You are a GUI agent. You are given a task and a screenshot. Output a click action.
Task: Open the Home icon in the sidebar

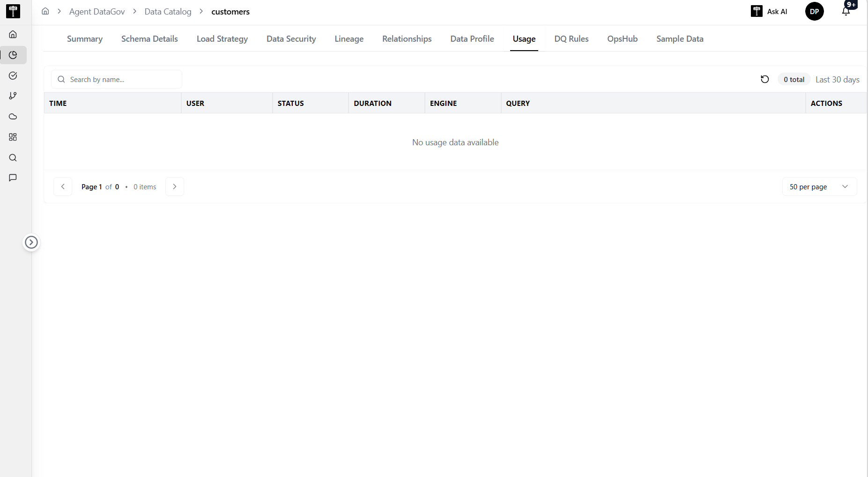coord(13,34)
